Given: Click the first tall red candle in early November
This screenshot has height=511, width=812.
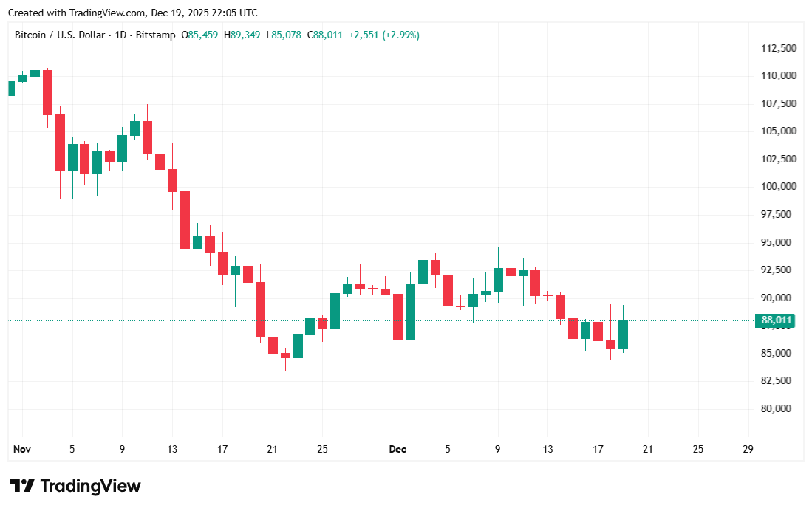Looking at the screenshot, I should point(47,92).
